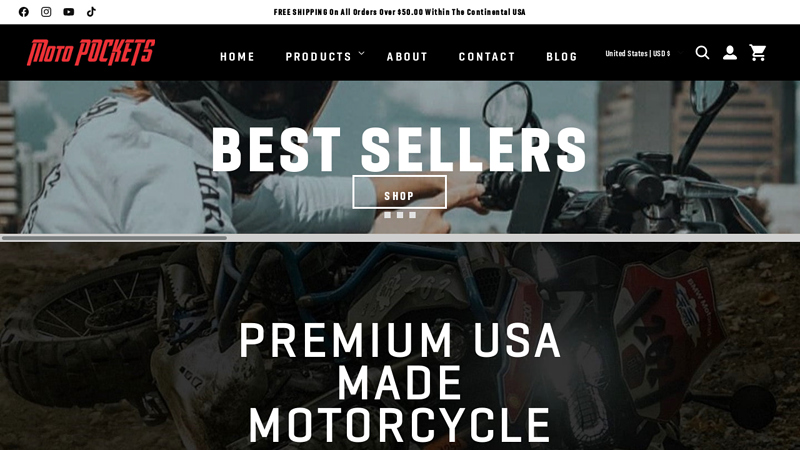Open the Facebook social link icon
800x450 pixels.
(23, 12)
